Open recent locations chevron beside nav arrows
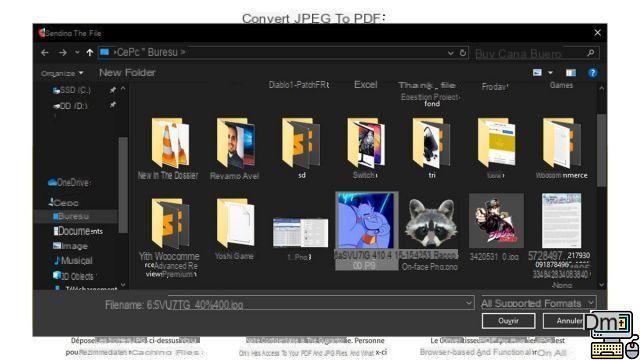 [x=77, y=53]
